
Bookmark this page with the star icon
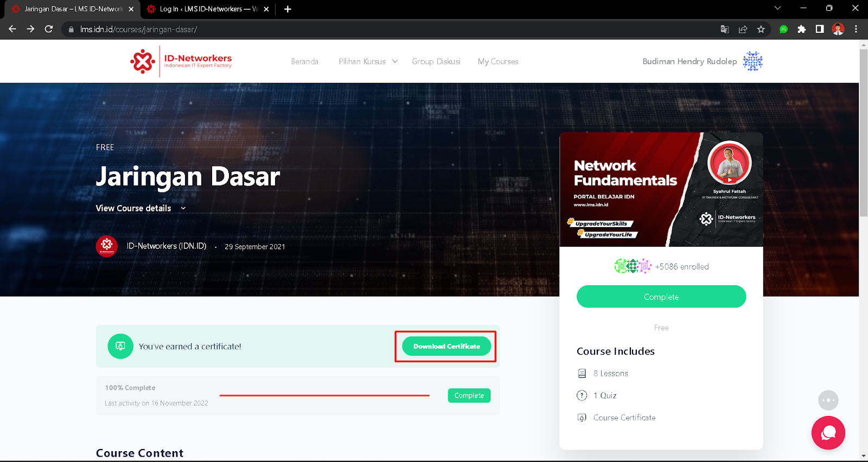[761, 29]
